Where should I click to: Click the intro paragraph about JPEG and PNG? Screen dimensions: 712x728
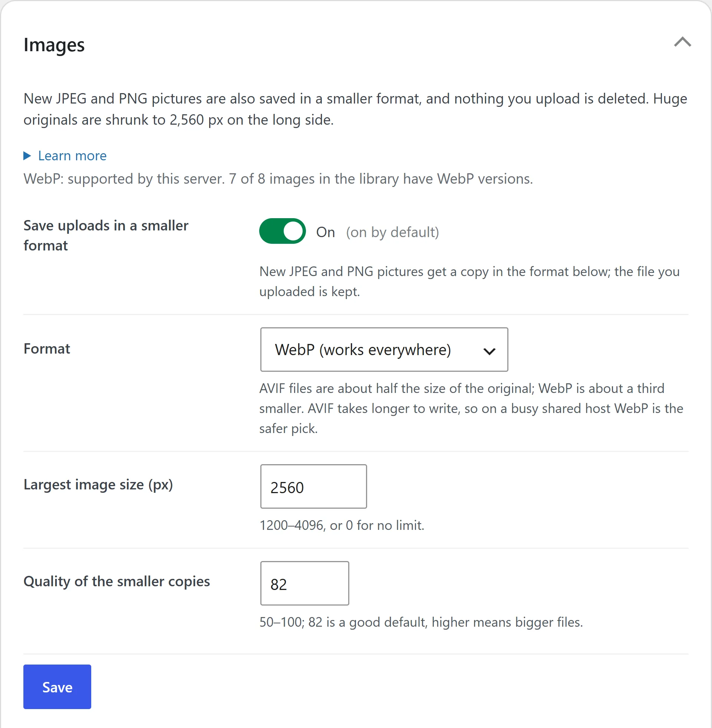(x=355, y=109)
